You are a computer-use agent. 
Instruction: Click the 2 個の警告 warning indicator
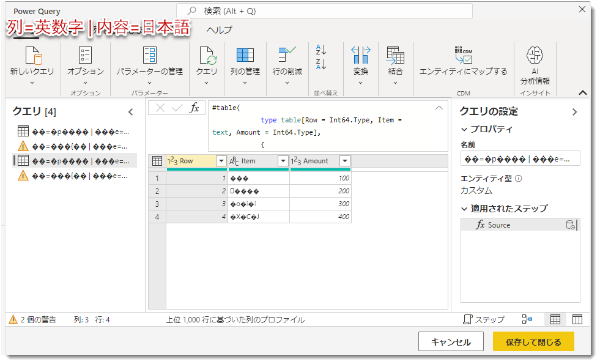pos(33,319)
